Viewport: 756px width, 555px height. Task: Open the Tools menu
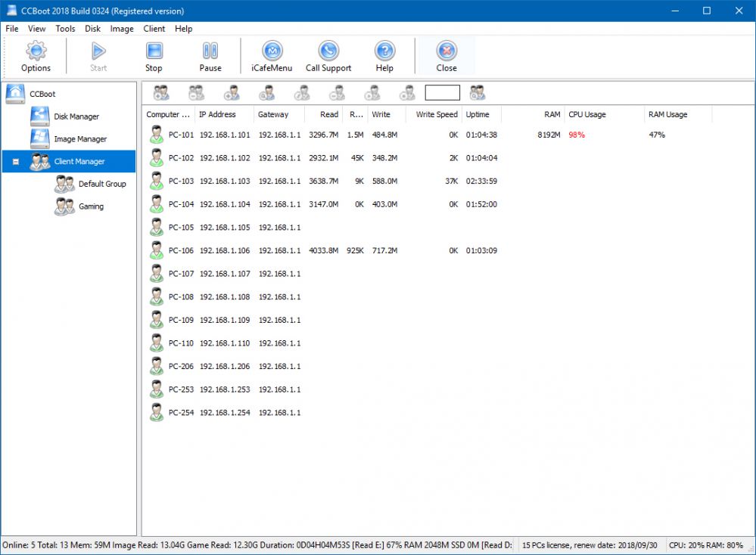(x=64, y=29)
